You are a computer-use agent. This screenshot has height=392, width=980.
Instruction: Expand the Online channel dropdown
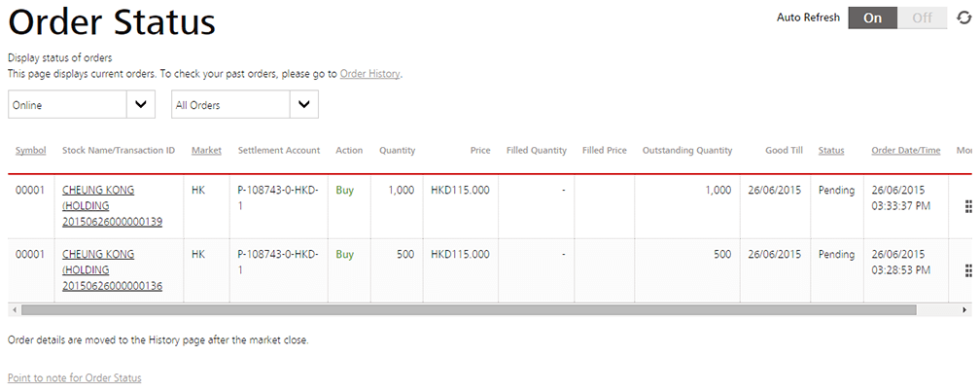pyautogui.click(x=141, y=104)
